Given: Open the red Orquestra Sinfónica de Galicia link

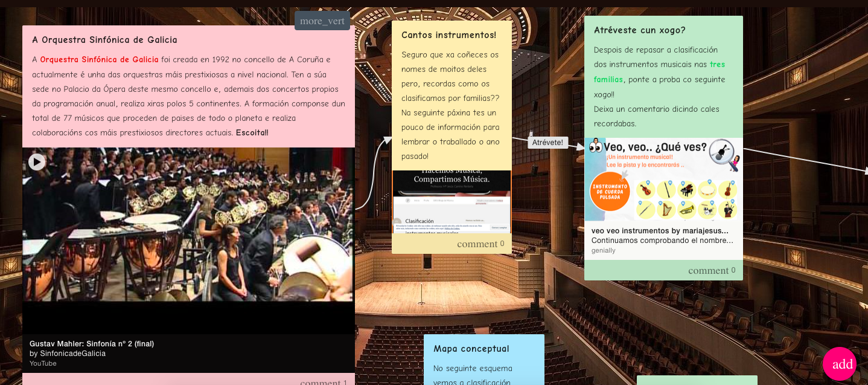Looking at the screenshot, I should 99,59.
